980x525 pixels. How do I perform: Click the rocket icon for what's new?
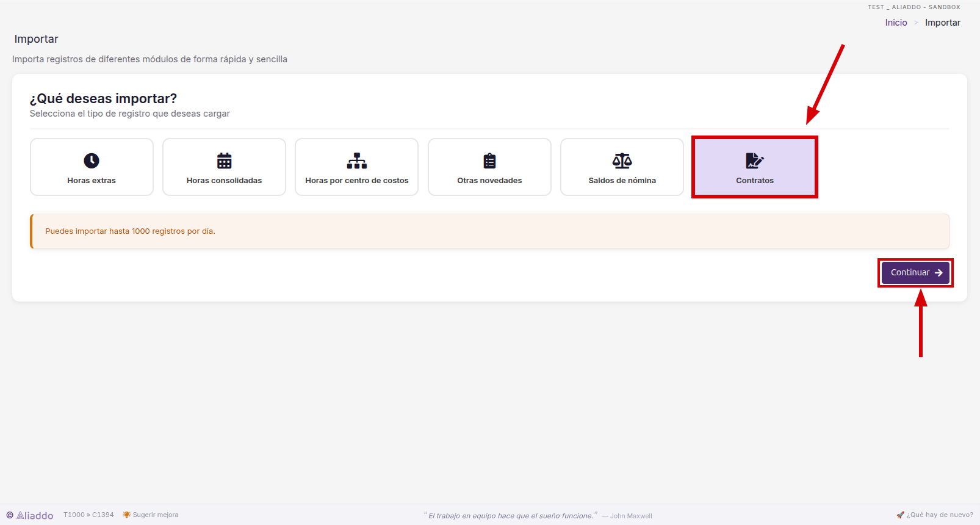tap(900, 515)
